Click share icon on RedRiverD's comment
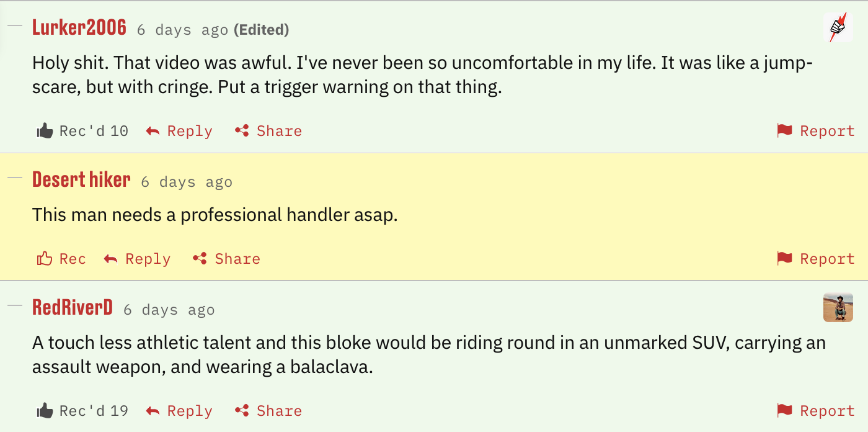The height and width of the screenshot is (432, 868). (242, 411)
